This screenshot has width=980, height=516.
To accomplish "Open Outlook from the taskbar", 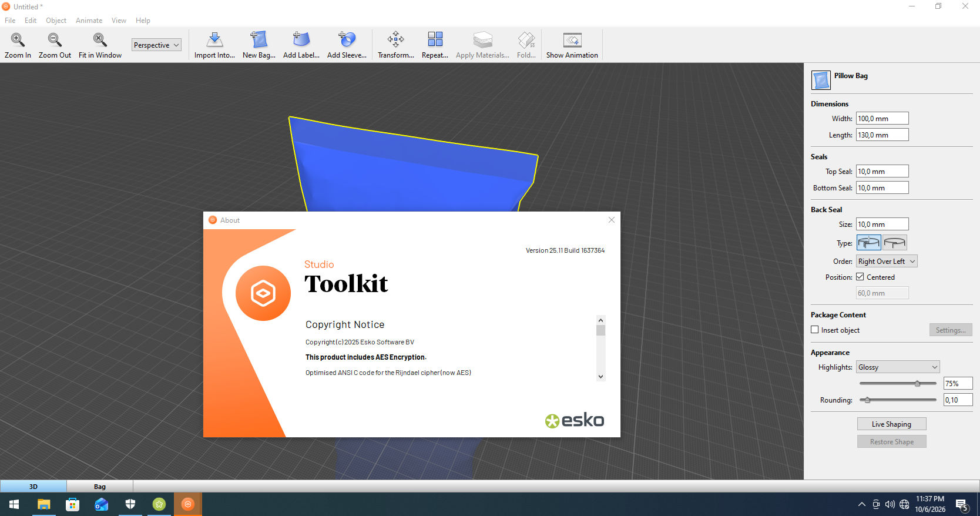I will click(101, 504).
